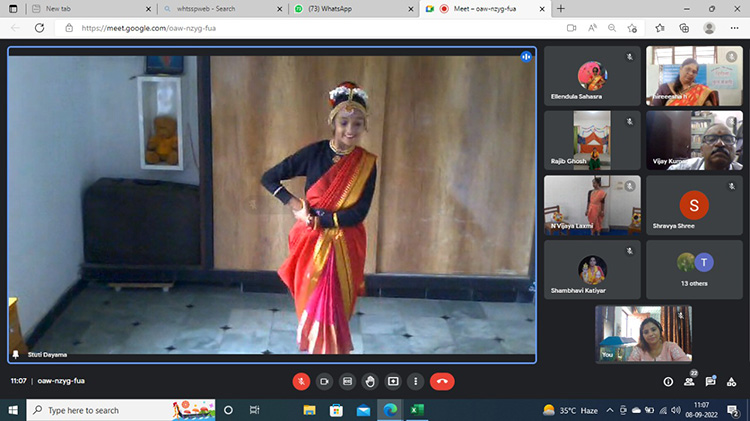Click the Present now screen share icon
The image size is (750, 421).
[x=393, y=381]
